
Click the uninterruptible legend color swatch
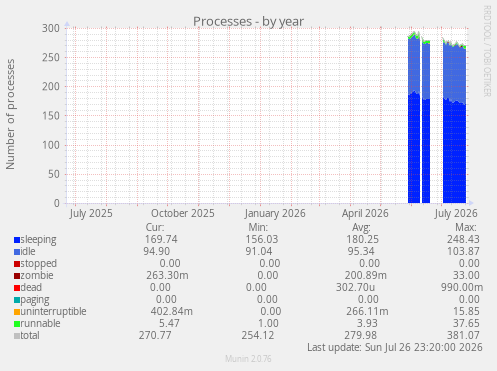[x=17, y=312]
